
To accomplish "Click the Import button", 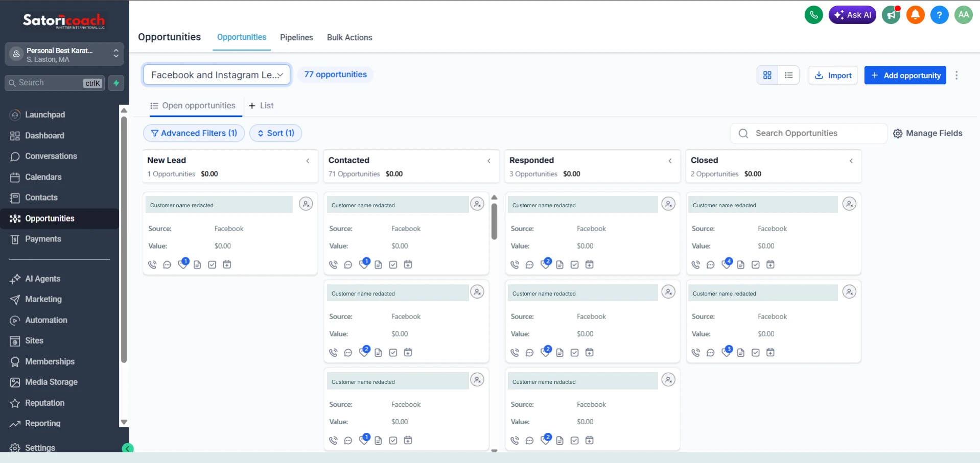I will (x=833, y=75).
